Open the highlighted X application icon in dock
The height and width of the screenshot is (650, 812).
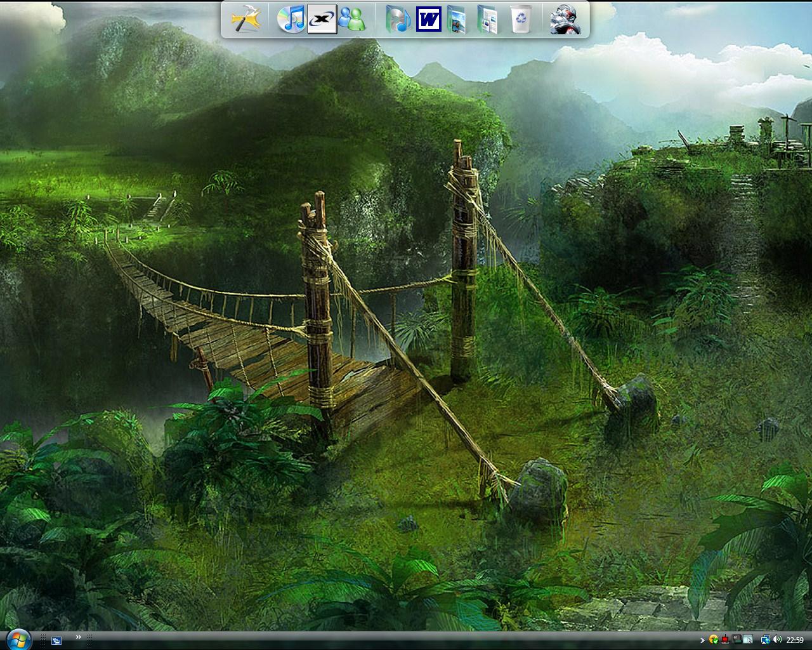322,19
